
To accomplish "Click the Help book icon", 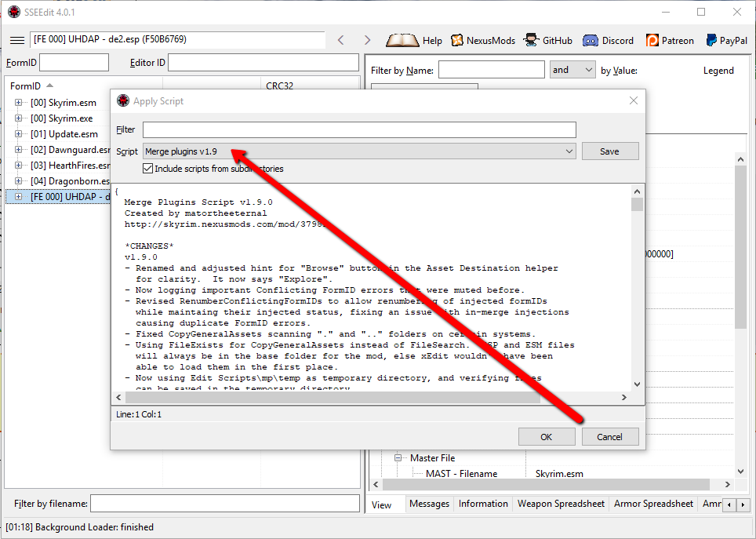I will pyautogui.click(x=403, y=40).
